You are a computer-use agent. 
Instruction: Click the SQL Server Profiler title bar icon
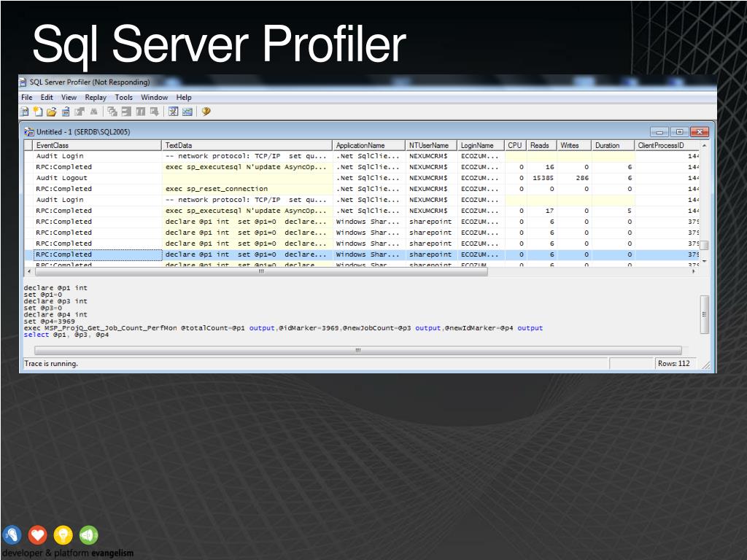[23, 82]
